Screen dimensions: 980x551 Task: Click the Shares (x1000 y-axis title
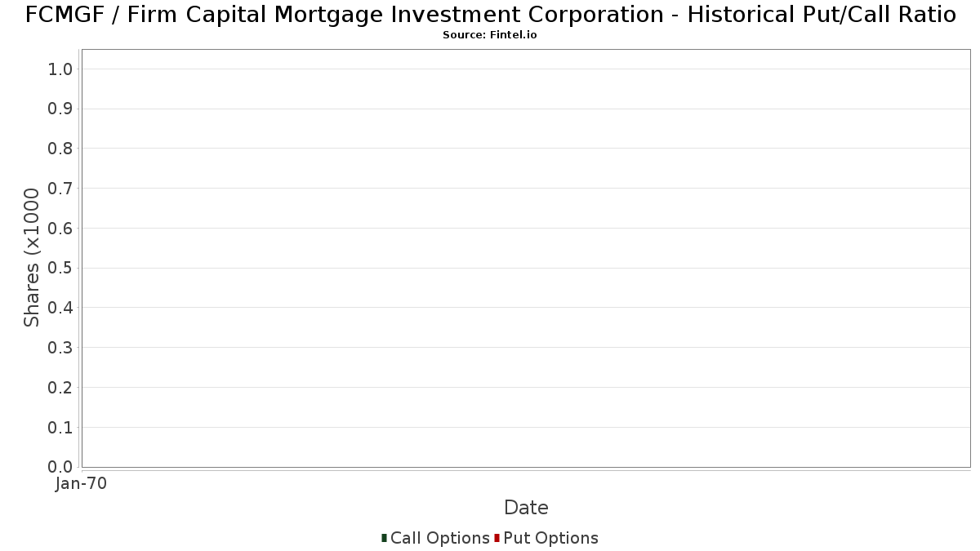coord(32,258)
